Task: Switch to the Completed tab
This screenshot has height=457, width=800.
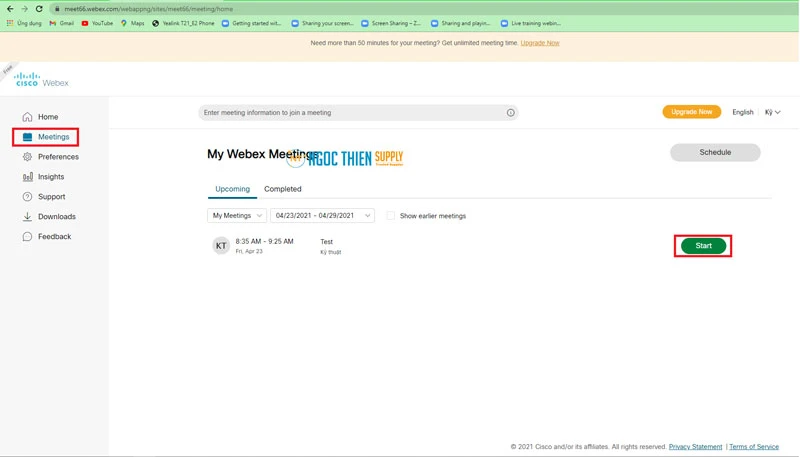Action: [x=283, y=189]
